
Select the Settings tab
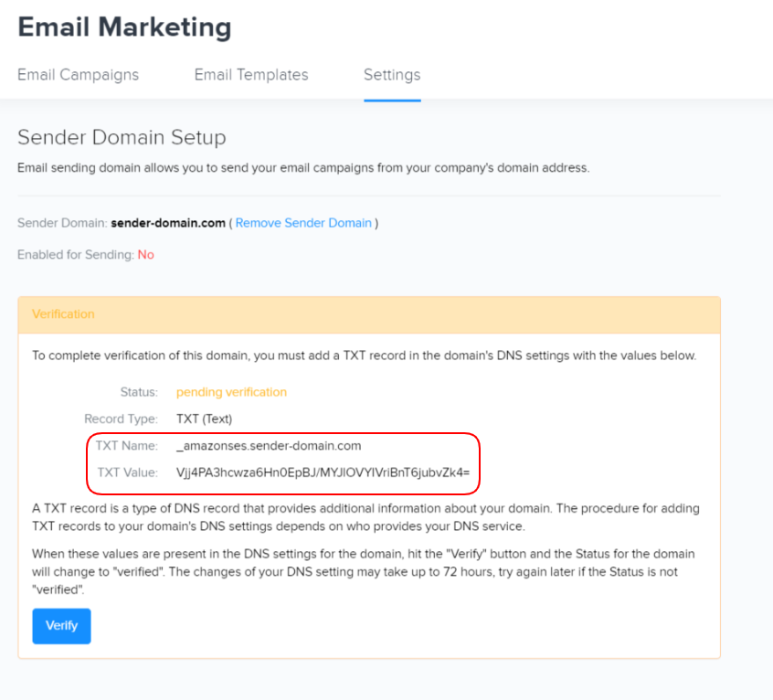point(392,75)
